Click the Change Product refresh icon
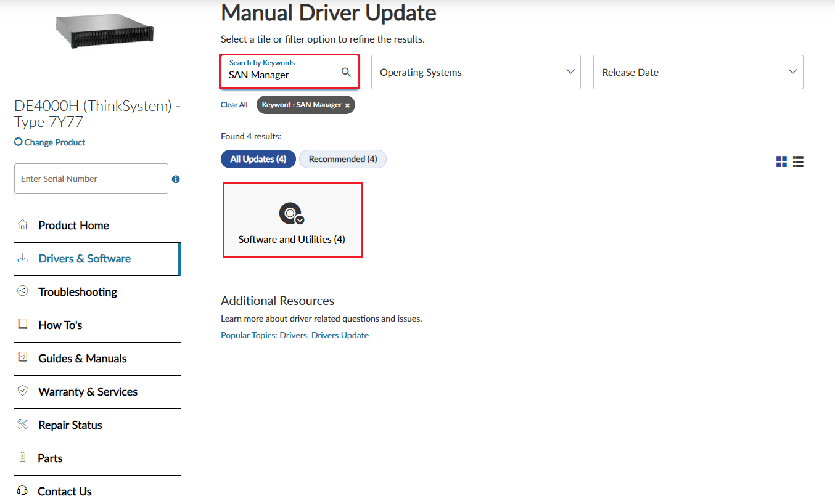The width and height of the screenshot is (835, 504). [x=19, y=142]
